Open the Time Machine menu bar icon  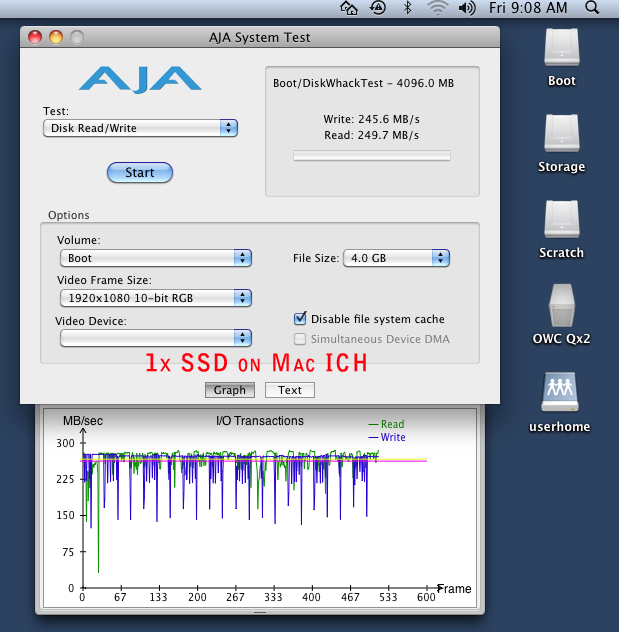378,8
